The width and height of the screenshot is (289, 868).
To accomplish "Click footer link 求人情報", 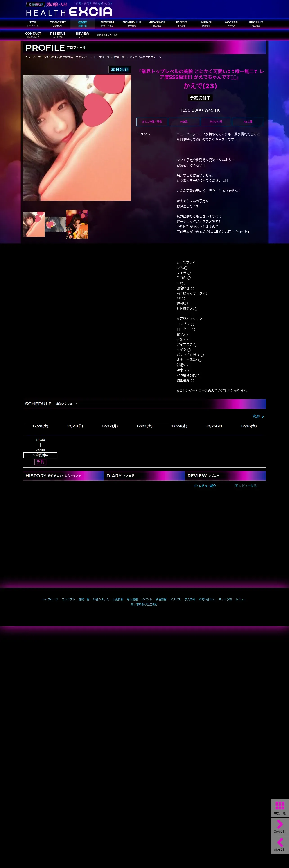I will 190,599.
